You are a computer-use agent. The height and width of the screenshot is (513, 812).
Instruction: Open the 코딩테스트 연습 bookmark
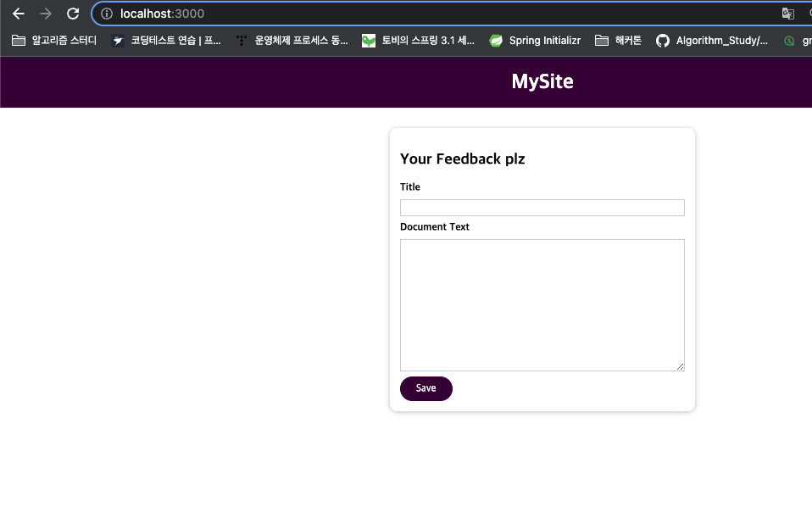pyautogui.click(x=166, y=41)
